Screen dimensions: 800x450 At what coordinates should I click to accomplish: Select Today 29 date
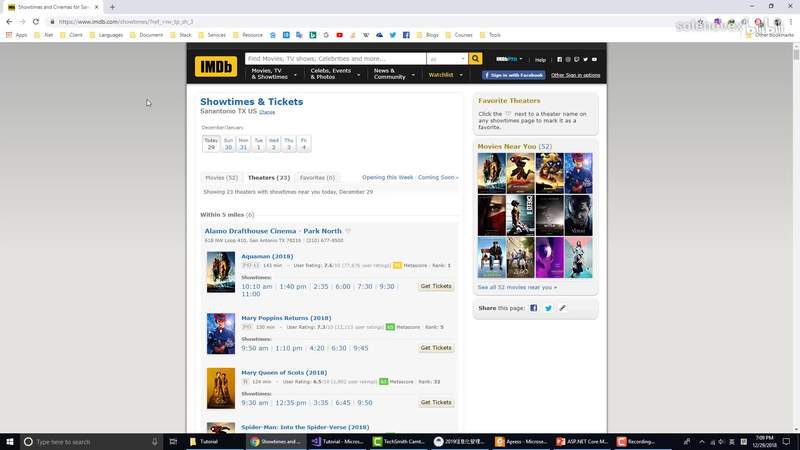tap(211, 144)
